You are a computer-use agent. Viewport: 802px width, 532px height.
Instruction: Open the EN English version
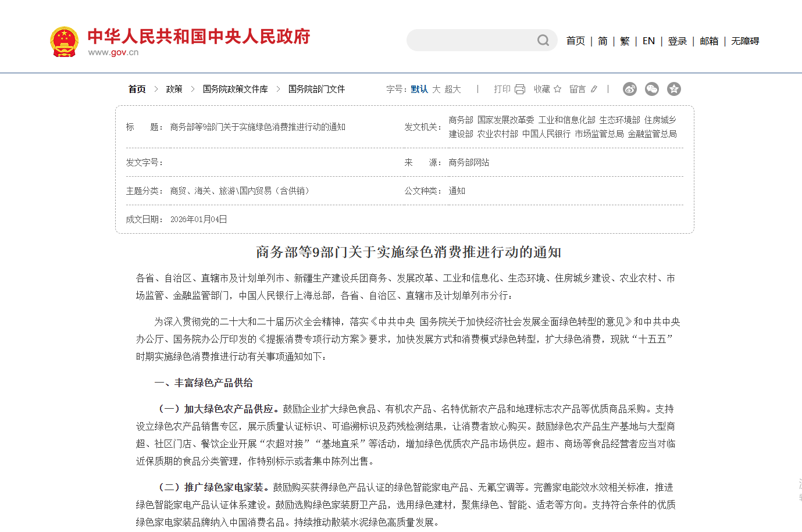(648, 41)
